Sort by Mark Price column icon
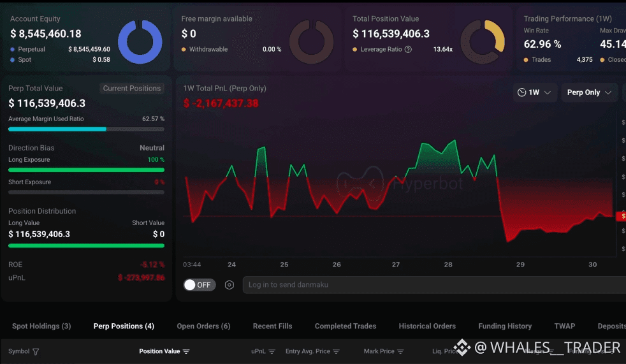The width and height of the screenshot is (626, 364). (400, 351)
